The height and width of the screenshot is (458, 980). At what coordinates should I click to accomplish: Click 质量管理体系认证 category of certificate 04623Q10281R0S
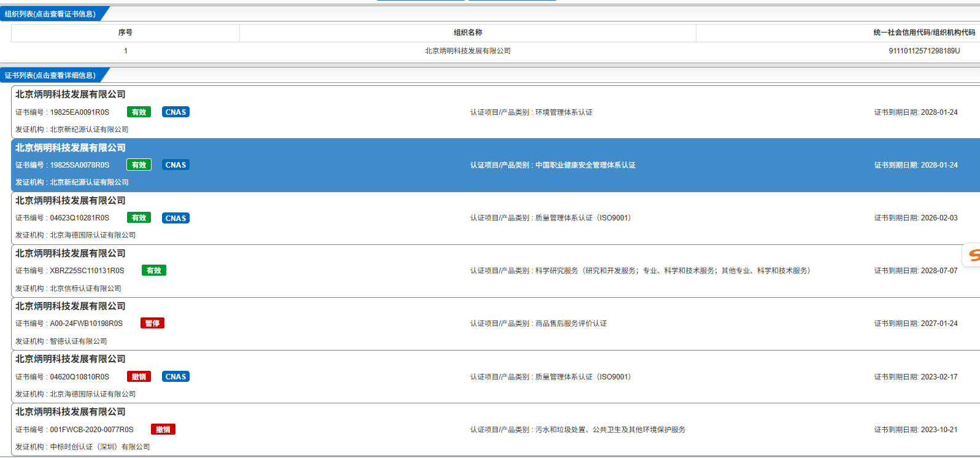[x=583, y=218]
